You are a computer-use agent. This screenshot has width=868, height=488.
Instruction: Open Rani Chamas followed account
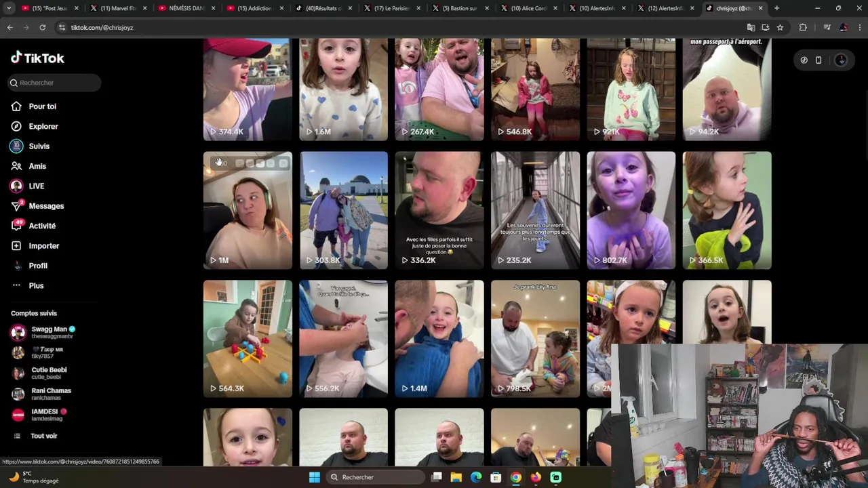(x=41, y=394)
